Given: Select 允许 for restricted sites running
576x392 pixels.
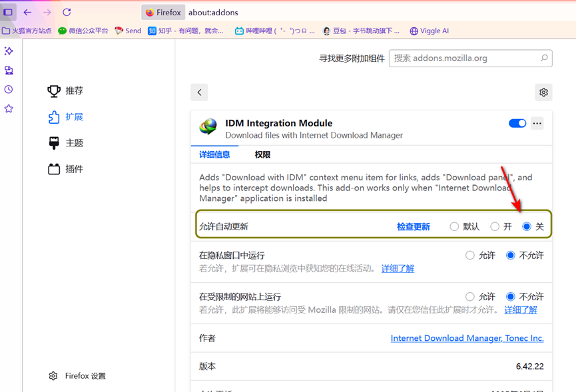Looking at the screenshot, I should coord(470,296).
